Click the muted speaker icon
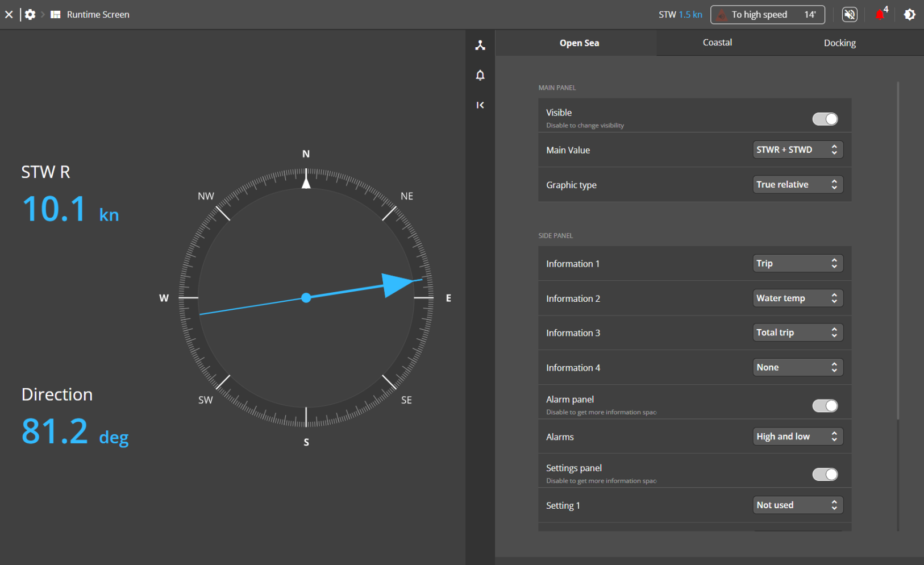Viewport: 924px width, 565px height. tap(850, 15)
